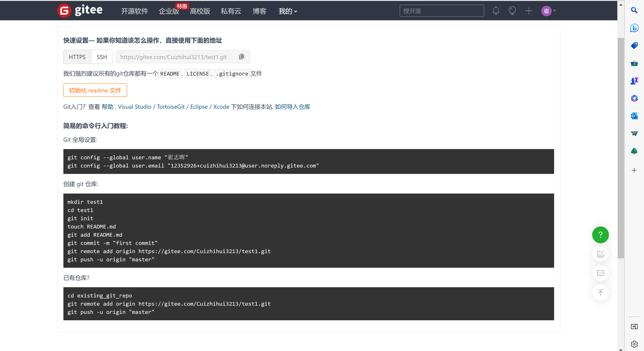Screen dimensions: 644x351
Task: Open Microsoft 365 sidebar icon
Action: (634, 98)
